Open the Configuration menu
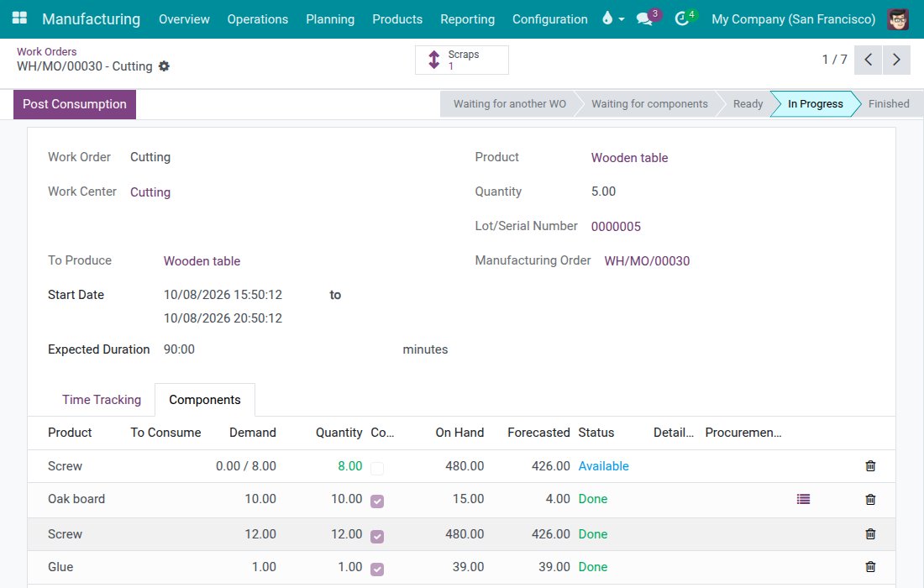This screenshot has width=924, height=588. (550, 18)
